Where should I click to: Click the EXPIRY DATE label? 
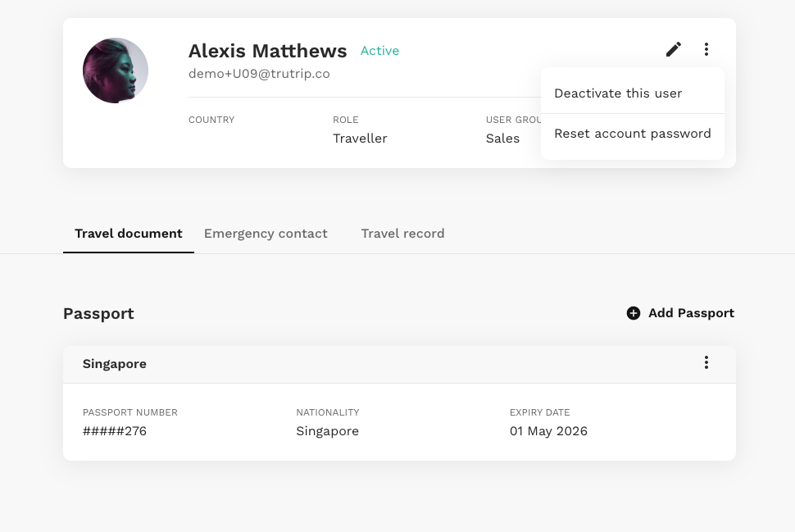tap(539, 412)
